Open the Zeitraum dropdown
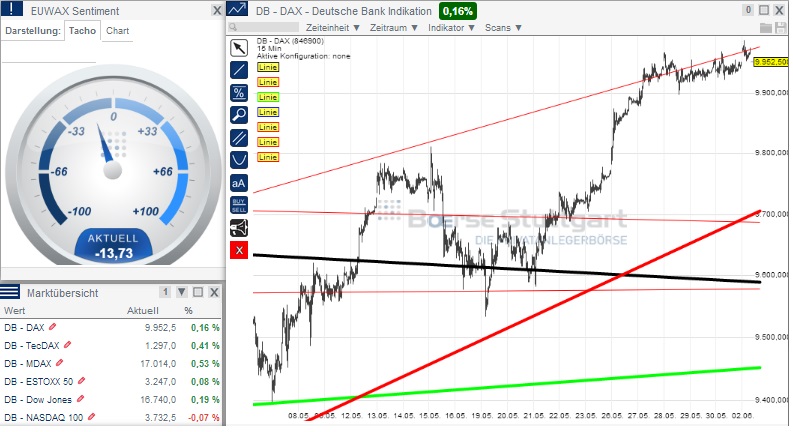This screenshot has height=432, width=793. pos(393,28)
